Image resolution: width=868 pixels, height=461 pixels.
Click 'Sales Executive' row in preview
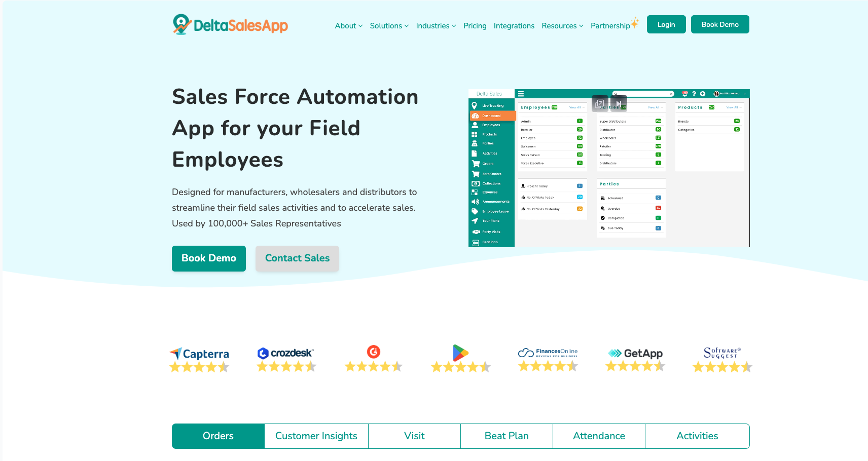[x=552, y=163]
